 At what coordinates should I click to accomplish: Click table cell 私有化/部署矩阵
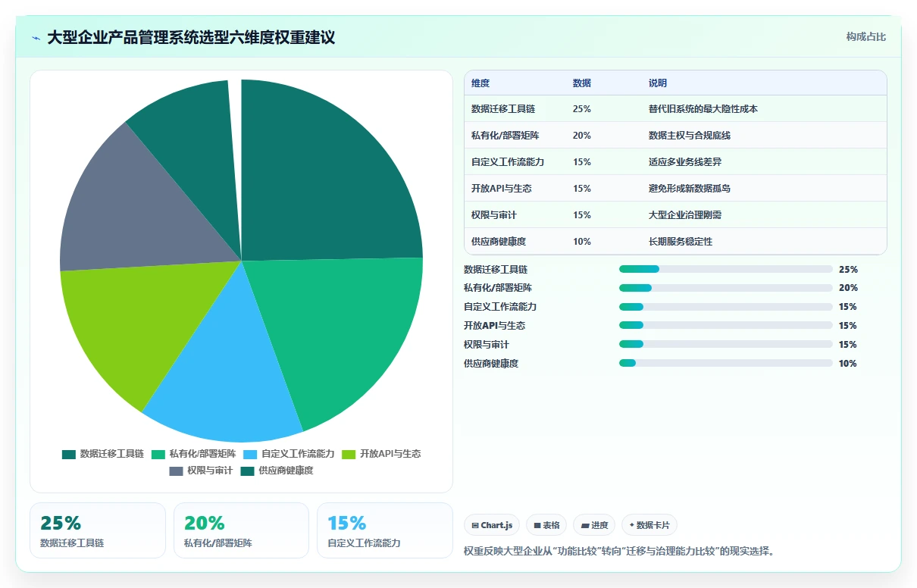point(504,136)
